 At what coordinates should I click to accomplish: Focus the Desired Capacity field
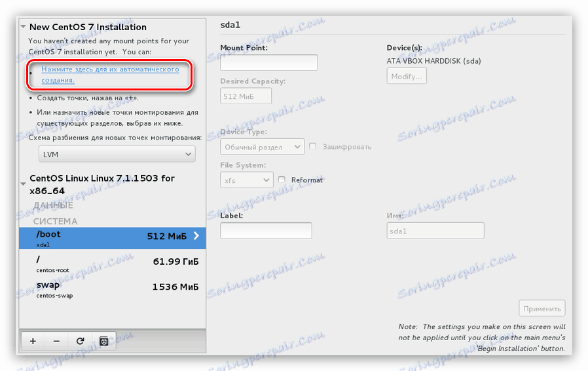click(x=246, y=96)
